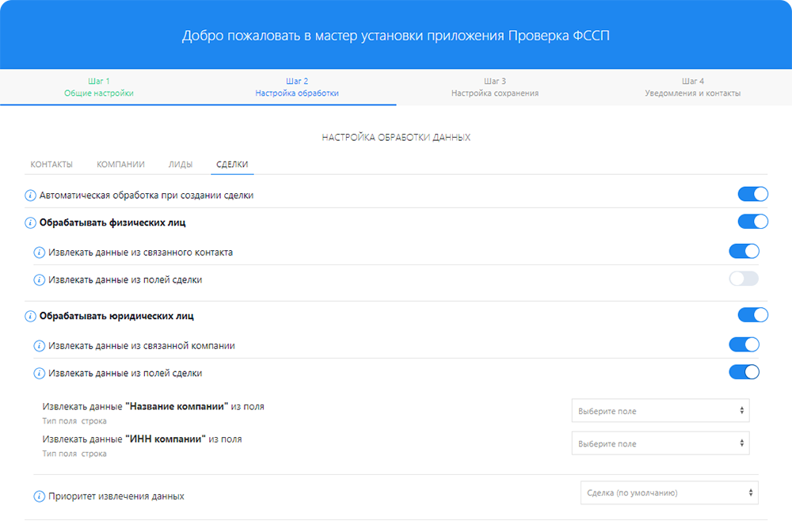The image size is (792, 532).
Task: Switch off extraction from linked company toggle
Action: pos(744,345)
